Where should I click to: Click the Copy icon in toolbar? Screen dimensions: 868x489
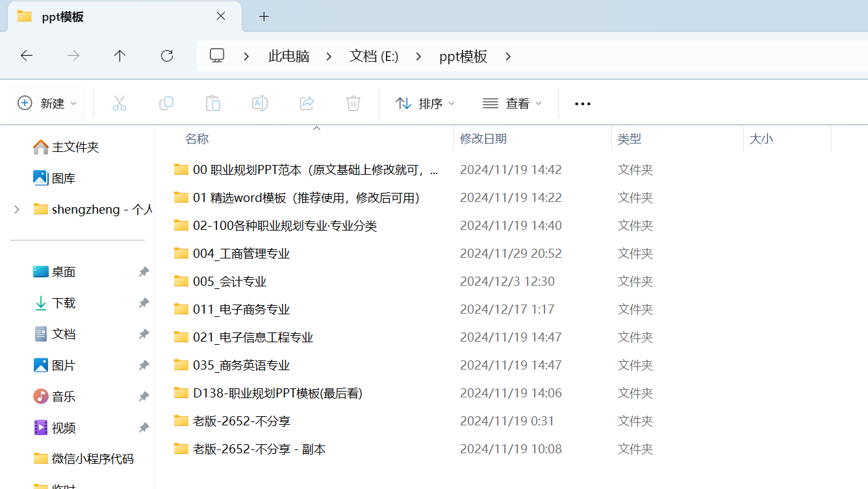166,103
